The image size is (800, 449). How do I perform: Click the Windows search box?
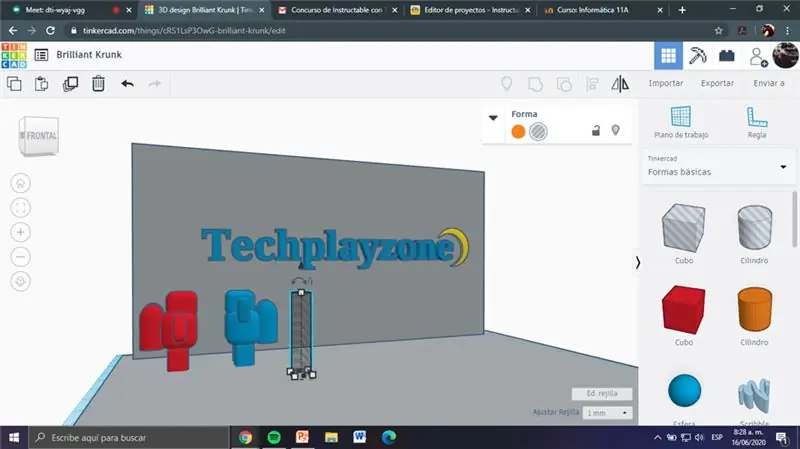coord(129,437)
